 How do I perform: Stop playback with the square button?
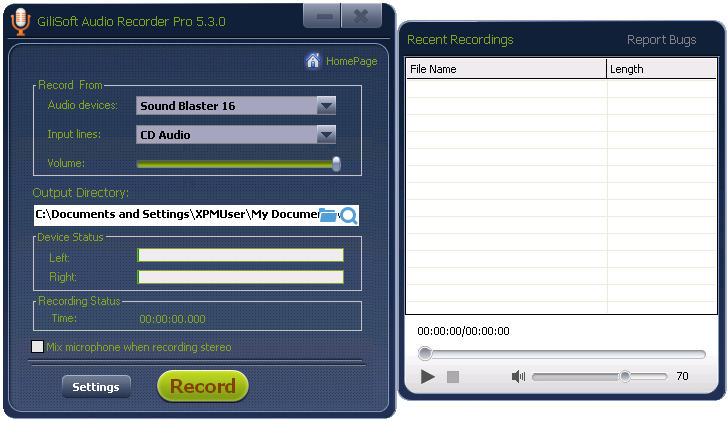(453, 376)
